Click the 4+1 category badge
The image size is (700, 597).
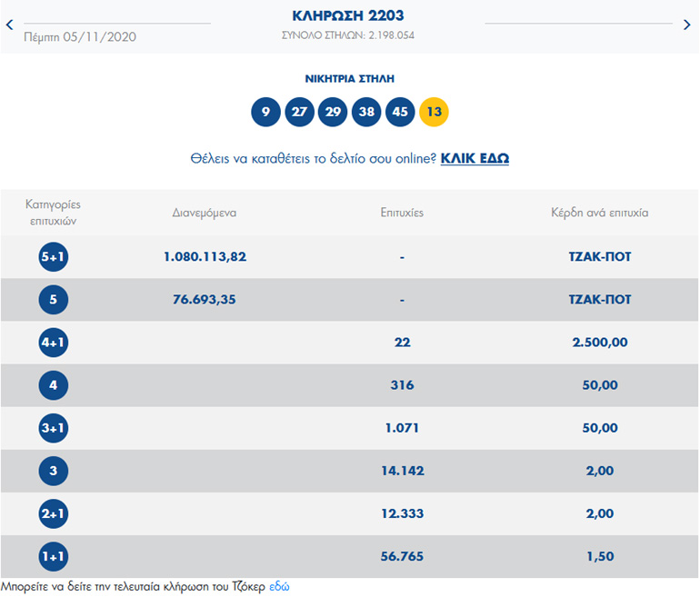[x=54, y=343]
